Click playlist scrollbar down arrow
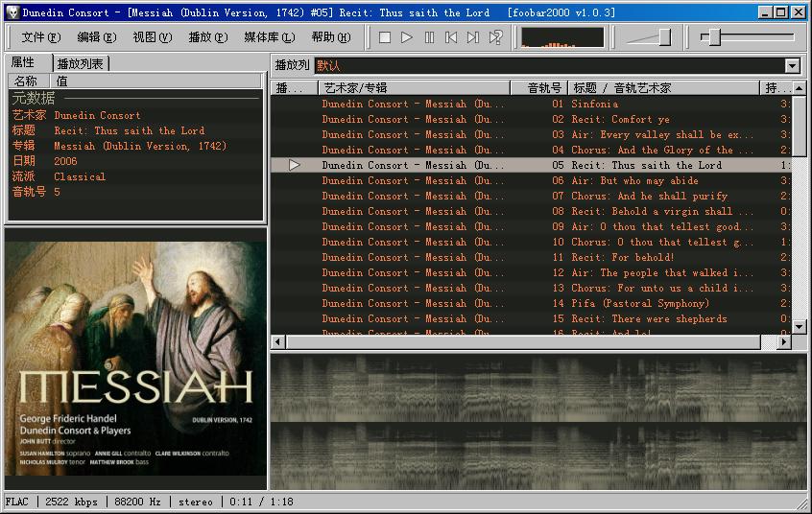This screenshot has width=812, height=514. (800, 327)
